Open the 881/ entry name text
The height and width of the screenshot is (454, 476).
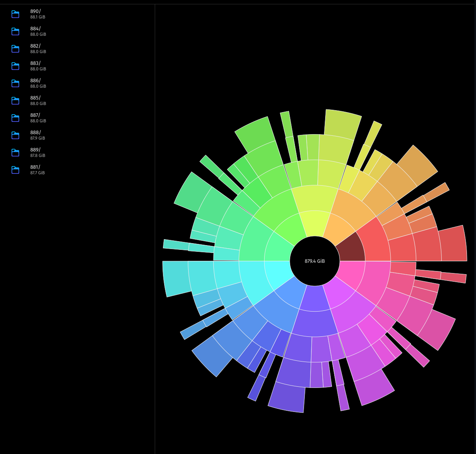coord(35,167)
